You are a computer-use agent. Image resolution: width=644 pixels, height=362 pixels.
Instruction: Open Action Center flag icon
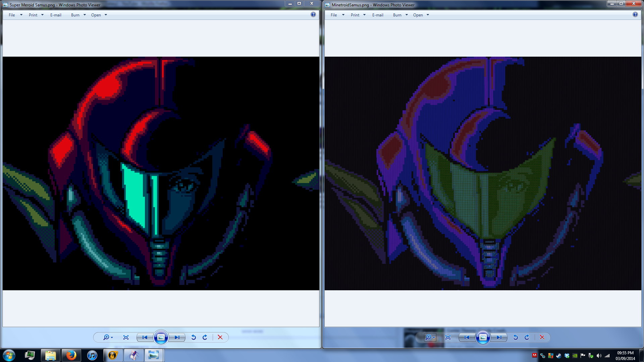pos(583,356)
